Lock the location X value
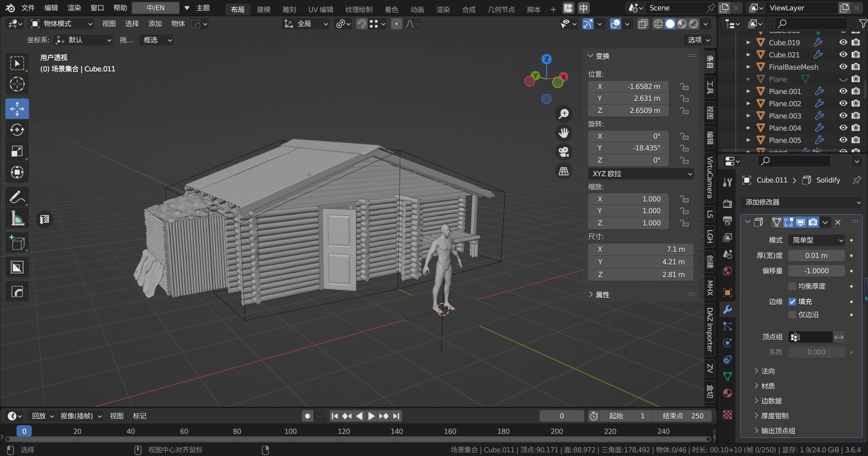 click(684, 86)
